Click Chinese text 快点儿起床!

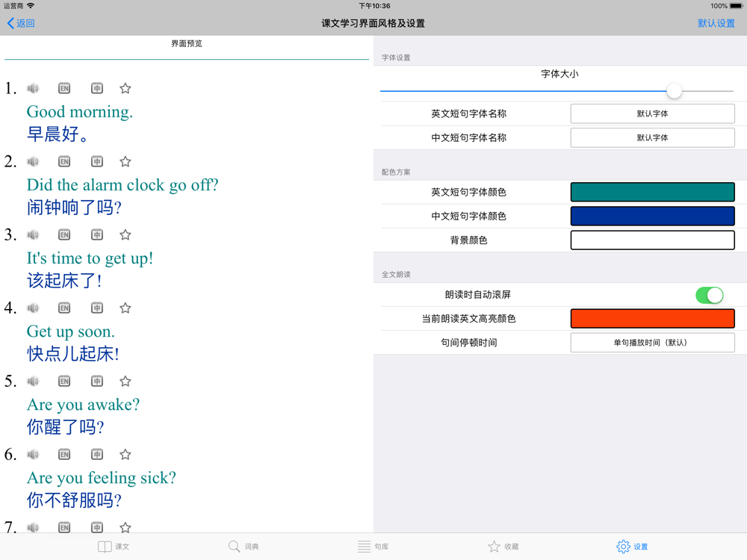tap(73, 354)
